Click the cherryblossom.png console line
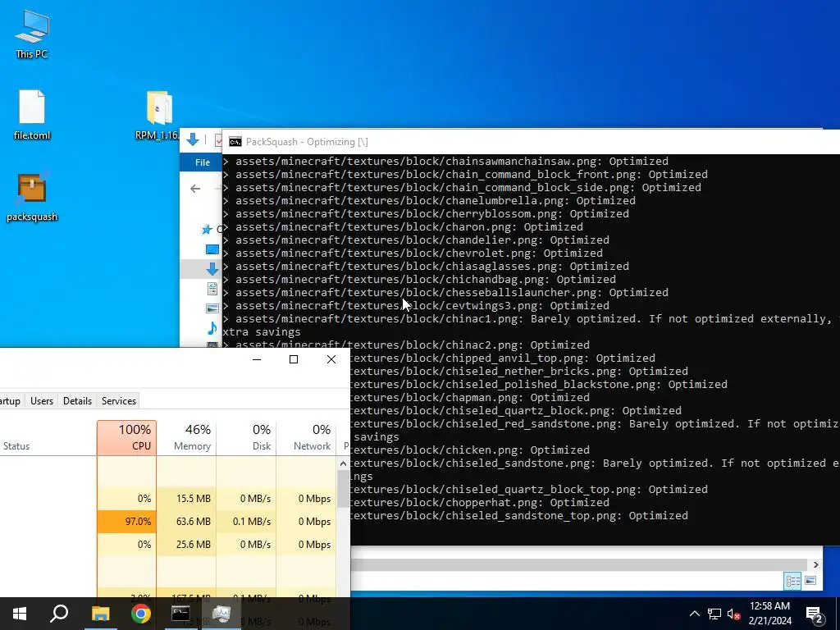The width and height of the screenshot is (840, 630). (x=426, y=214)
